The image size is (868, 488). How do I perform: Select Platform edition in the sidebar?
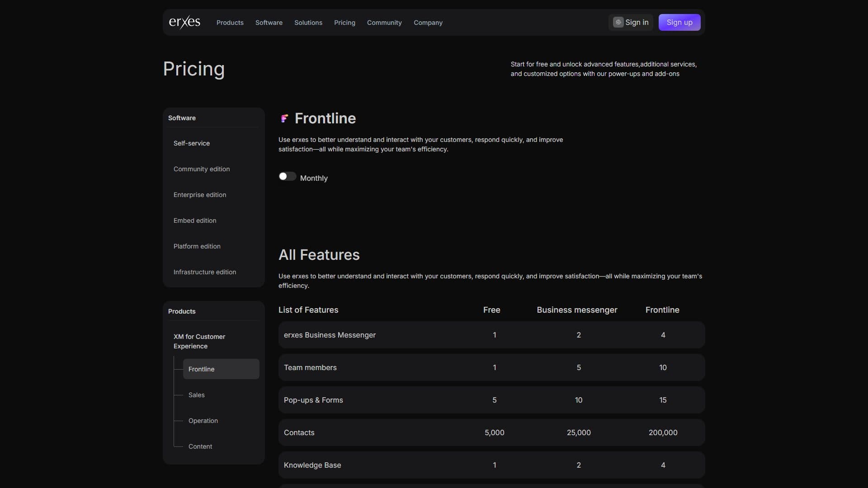coord(213,246)
